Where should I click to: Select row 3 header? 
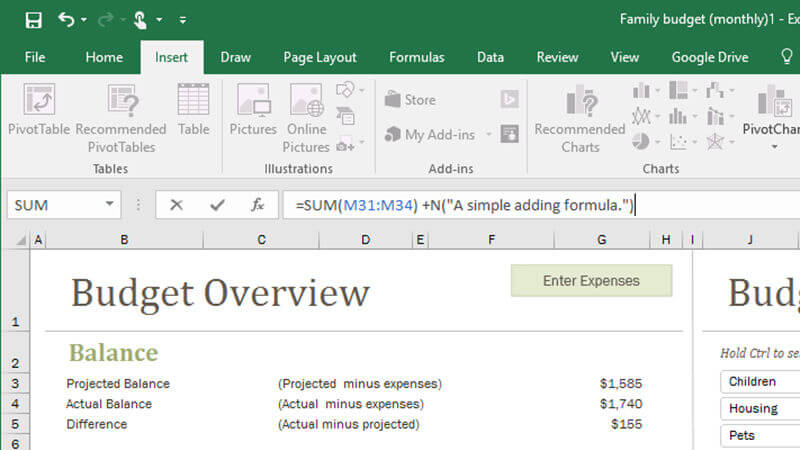click(x=15, y=384)
